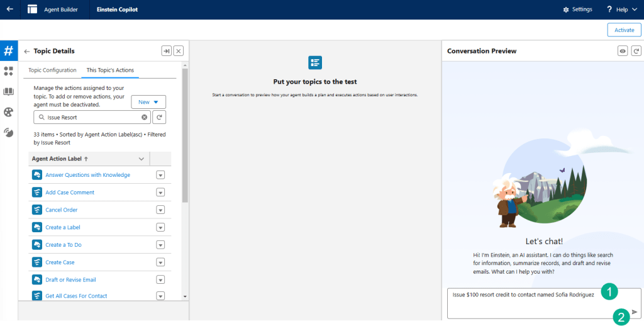Screen dimensions: 644x326
Task: Open the library book icon in sidebar
Action: click(x=9, y=92)
